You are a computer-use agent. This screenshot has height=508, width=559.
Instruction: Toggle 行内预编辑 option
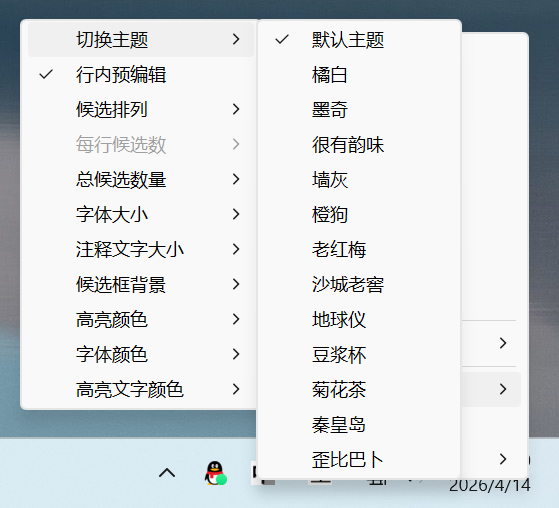[141, 75]
